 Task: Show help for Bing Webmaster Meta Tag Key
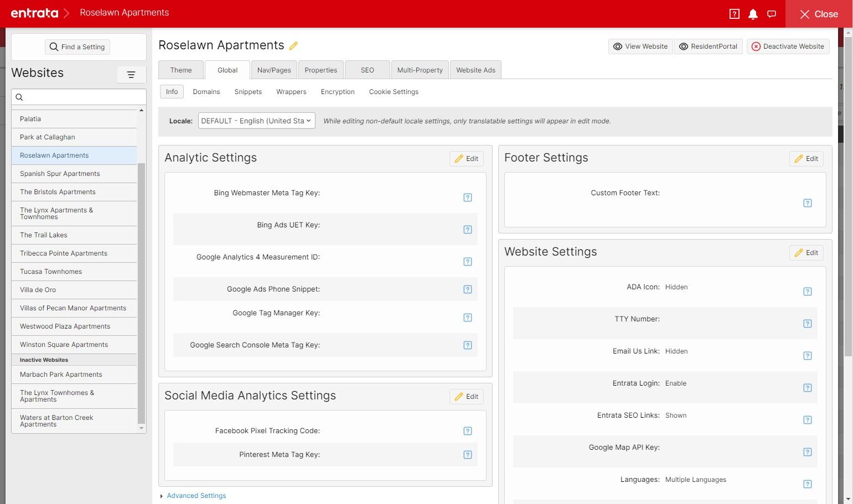[468, 198]
